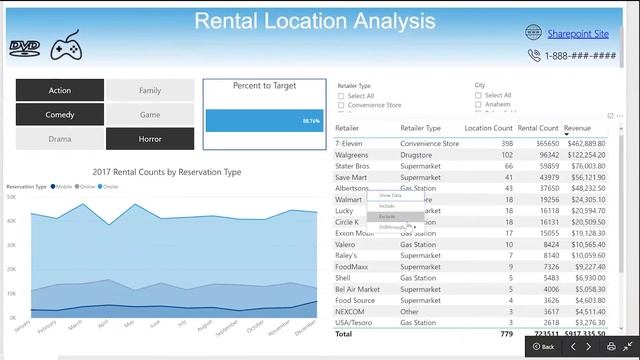Sort table by Retailer column header

pyautogui.click(x=347, y=128)
